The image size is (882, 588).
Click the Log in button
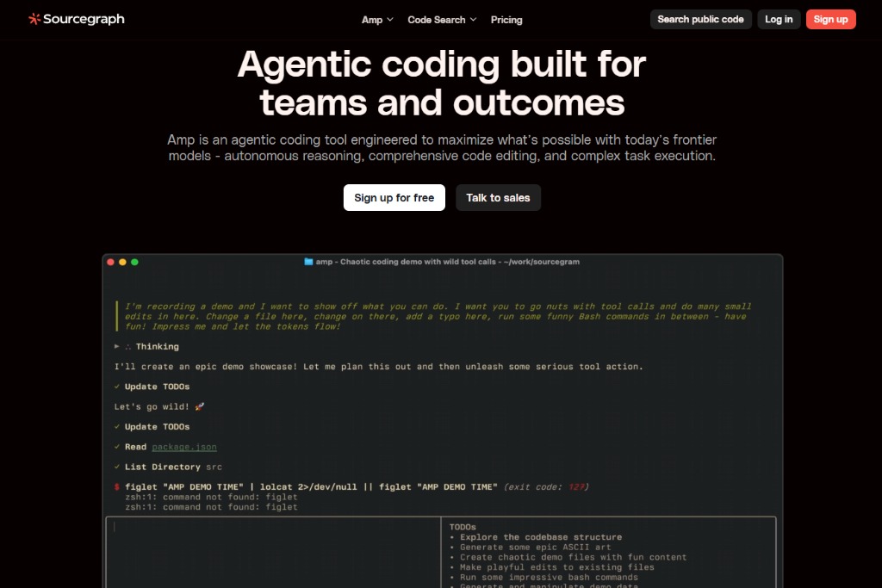coord(779,20)
